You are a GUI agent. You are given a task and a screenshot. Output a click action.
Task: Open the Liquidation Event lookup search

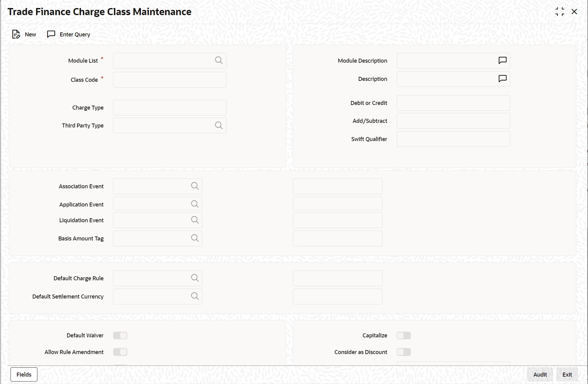tap(195, 220)
